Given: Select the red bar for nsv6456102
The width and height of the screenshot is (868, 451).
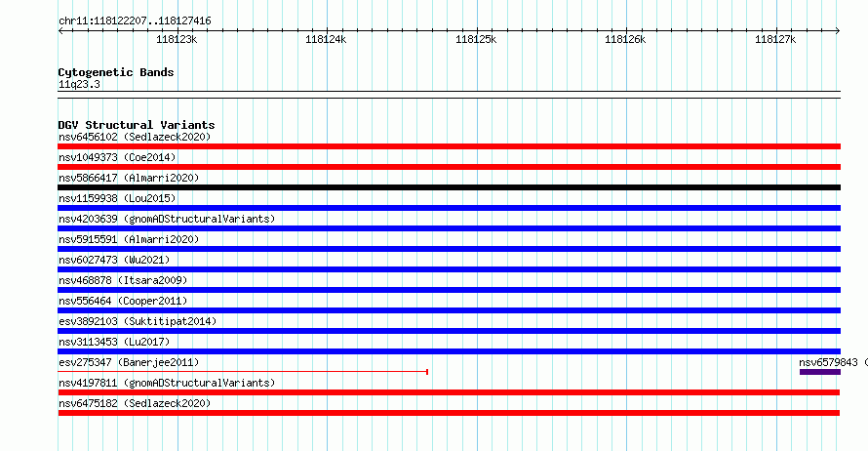Looking at the screenshot, I should [449, 146].
